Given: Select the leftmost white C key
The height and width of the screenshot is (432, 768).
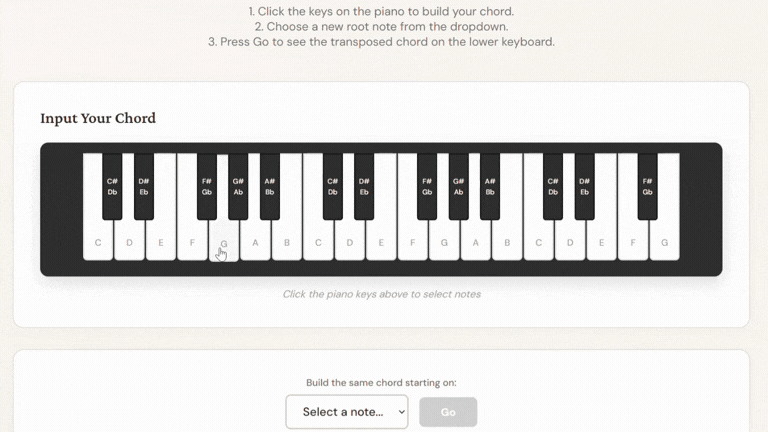Looking at the screenshot, I should point(98,243).
